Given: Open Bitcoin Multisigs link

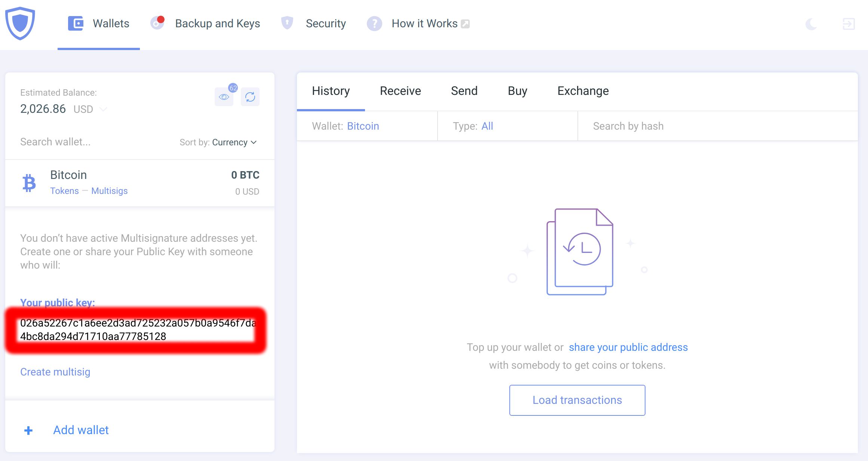Looking at the screenshot, I should (x=110, y=191).
